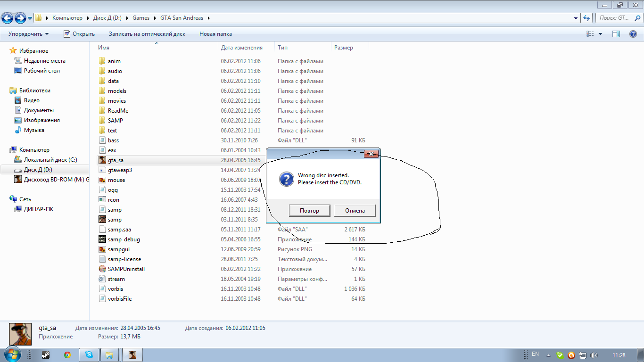Click Повтор in the dialog
The height and width of the screenshot is (362, 644).
tap(309, 211)
